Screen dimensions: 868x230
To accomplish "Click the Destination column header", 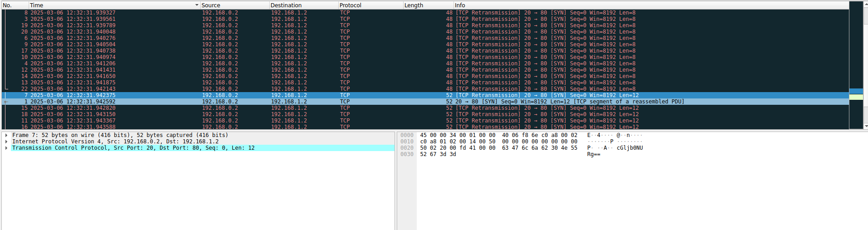I will pyautogui.click(x=303, y=5).
